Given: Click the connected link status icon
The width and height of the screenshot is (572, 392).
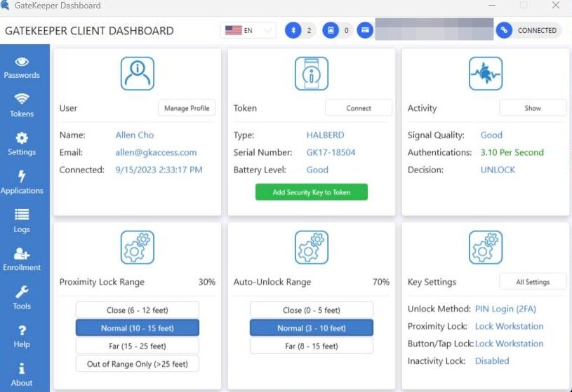Looking at the screenshot, I should point(504,30).
